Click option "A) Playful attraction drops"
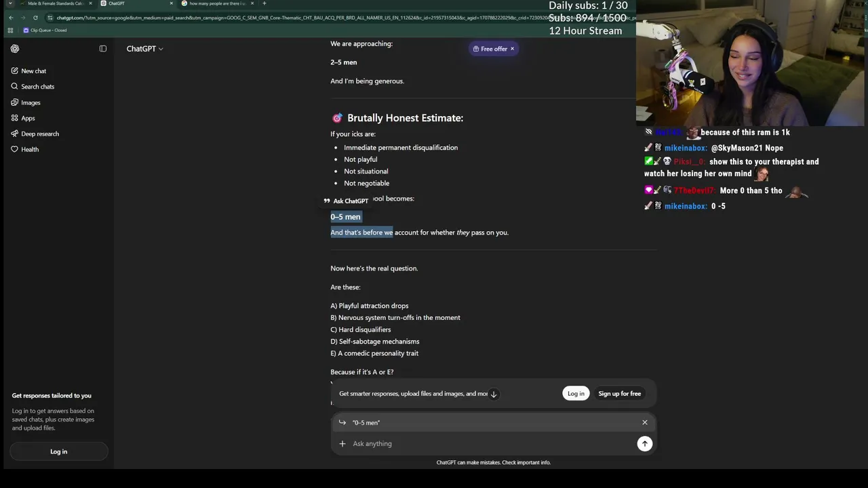 (x=370, y=306)
